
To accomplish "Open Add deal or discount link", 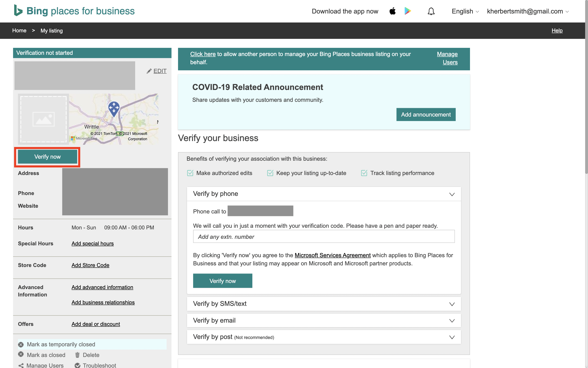I will pos(96,324).
